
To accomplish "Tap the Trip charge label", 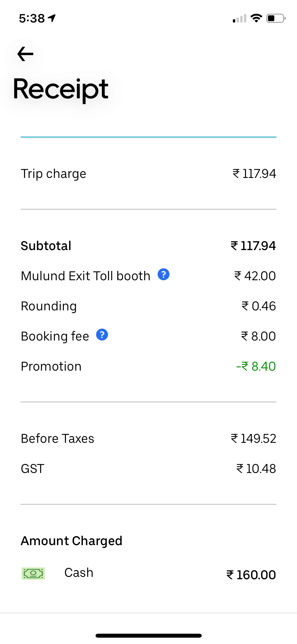I will pyautogui.click(x=54, y=174).
